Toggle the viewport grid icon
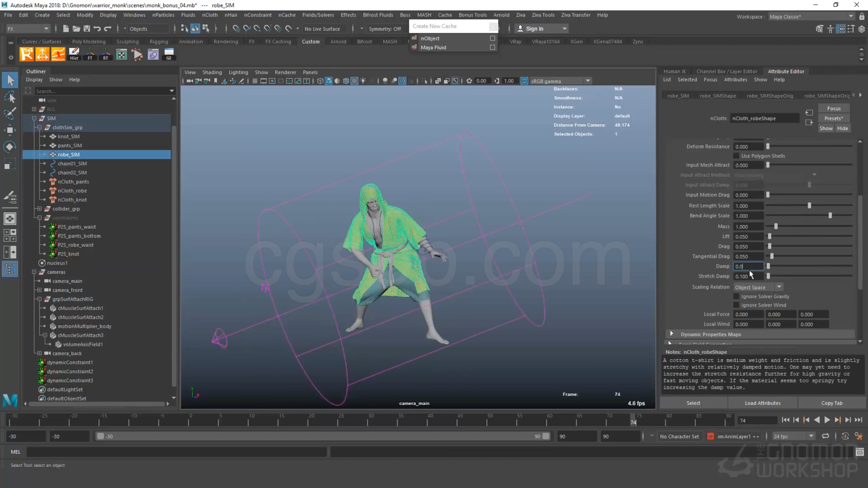 tap(255, 81)
